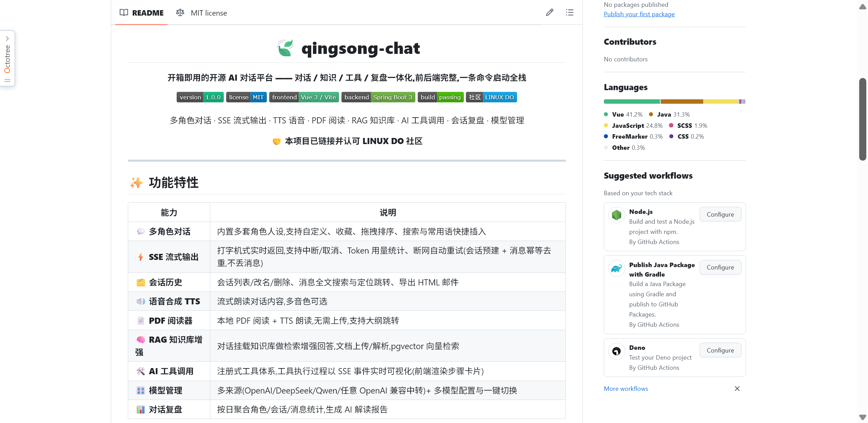Open the README outline list icon

570,13
